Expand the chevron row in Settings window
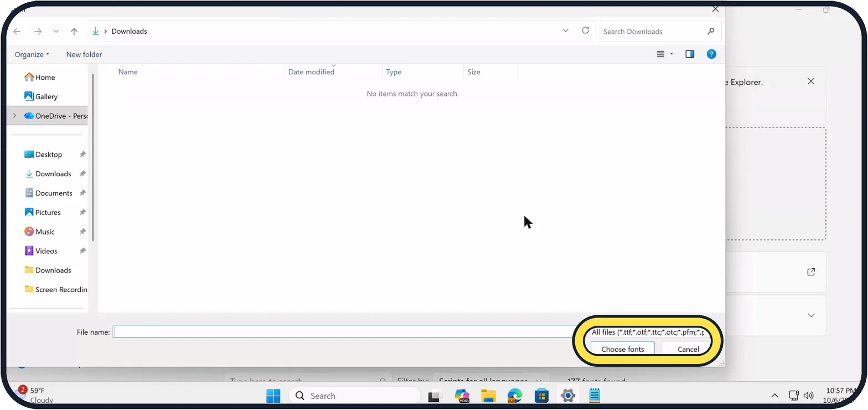Screen dimensions: 868x410 tap(811, 315)
